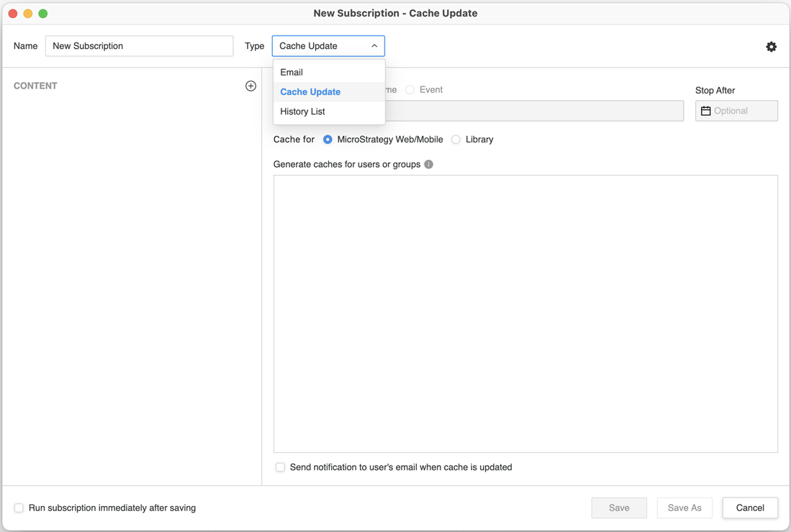Click the calendar icon in Stop After

pos(706,111)
